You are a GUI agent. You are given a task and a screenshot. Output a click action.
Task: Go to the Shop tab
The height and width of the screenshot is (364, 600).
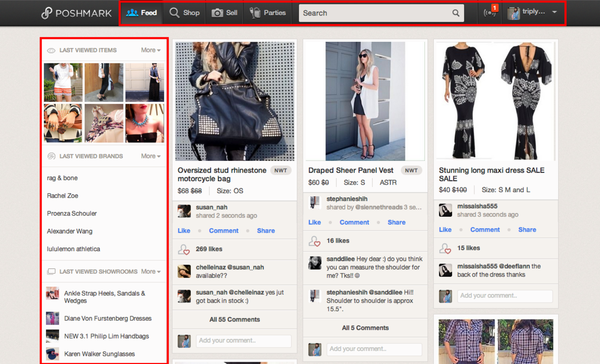pyautogui.click(x=184, y=13)
